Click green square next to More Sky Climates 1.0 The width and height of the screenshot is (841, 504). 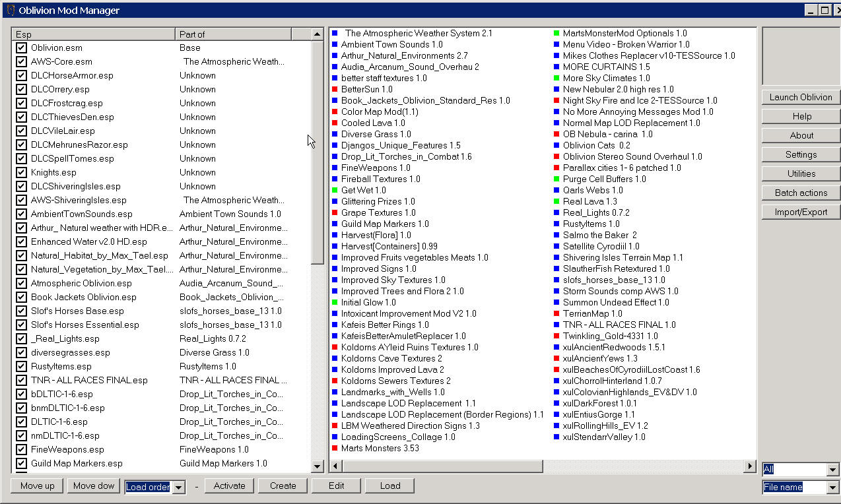pyautogui.click(x=556, y=78)
